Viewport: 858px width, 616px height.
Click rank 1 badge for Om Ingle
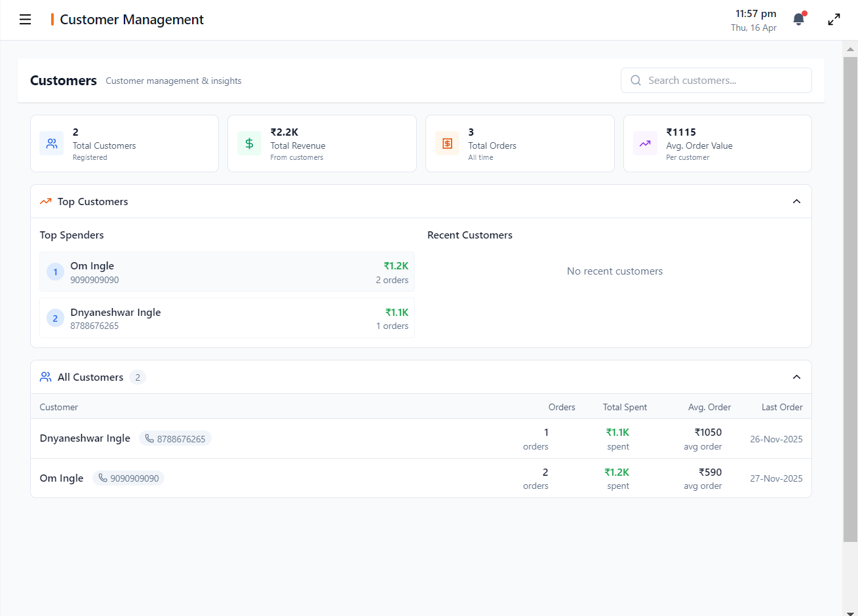coord(55,272)
